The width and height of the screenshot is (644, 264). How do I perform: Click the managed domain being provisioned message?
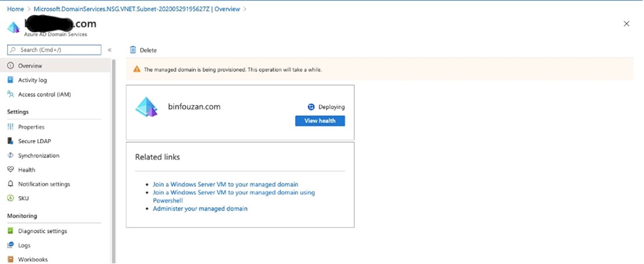pyautogui.click(x=233, y=70)
